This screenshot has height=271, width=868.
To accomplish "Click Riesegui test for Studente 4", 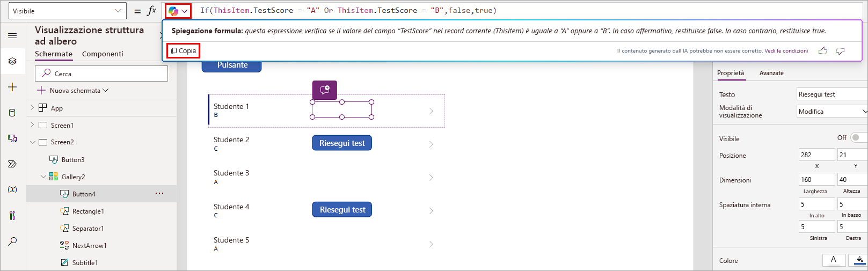I will 342,210.
